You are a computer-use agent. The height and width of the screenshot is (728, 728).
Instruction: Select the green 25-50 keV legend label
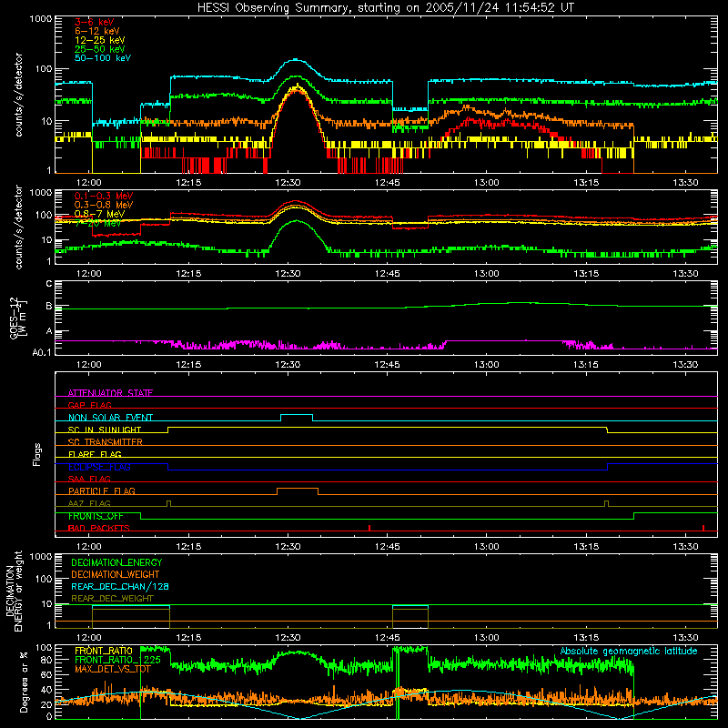click(x=100, y=49)
